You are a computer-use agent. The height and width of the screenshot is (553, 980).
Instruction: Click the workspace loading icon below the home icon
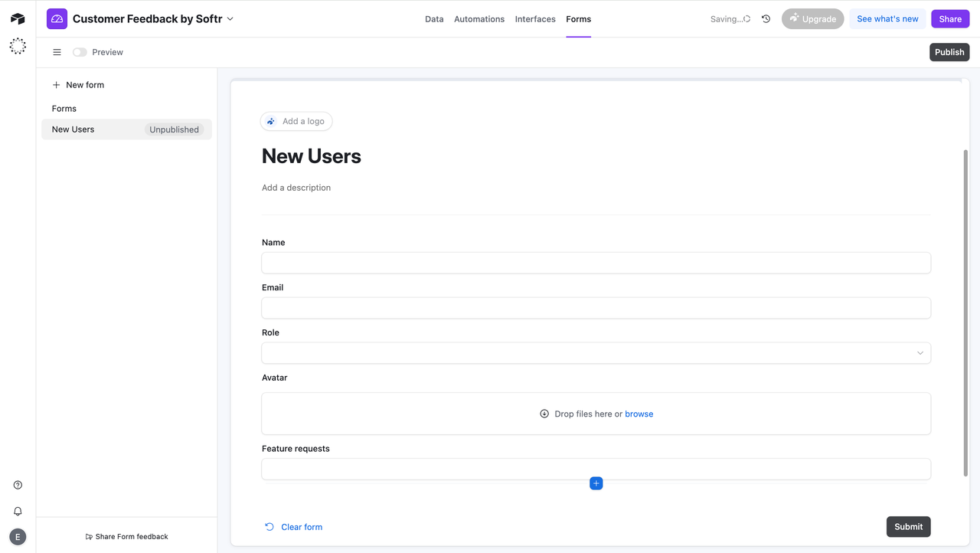pos(18,46)
